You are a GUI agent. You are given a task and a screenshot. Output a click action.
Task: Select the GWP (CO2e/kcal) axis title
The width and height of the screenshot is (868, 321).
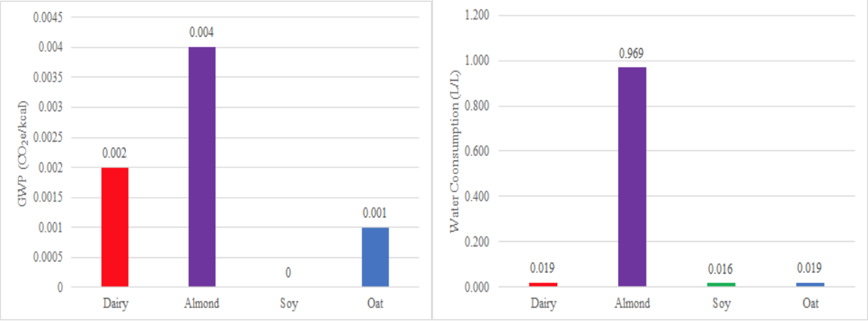24,153
